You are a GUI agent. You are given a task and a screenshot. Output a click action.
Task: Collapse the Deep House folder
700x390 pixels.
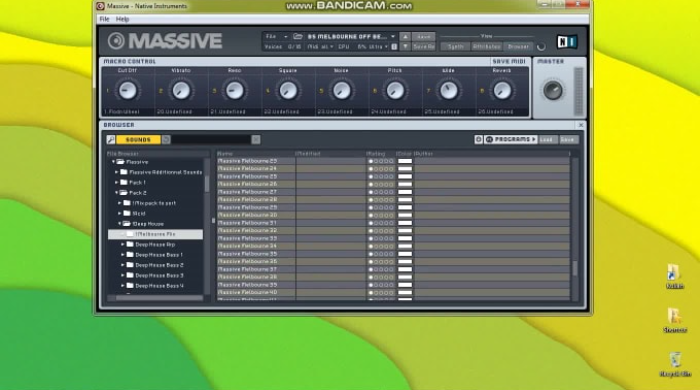[120, 224]
